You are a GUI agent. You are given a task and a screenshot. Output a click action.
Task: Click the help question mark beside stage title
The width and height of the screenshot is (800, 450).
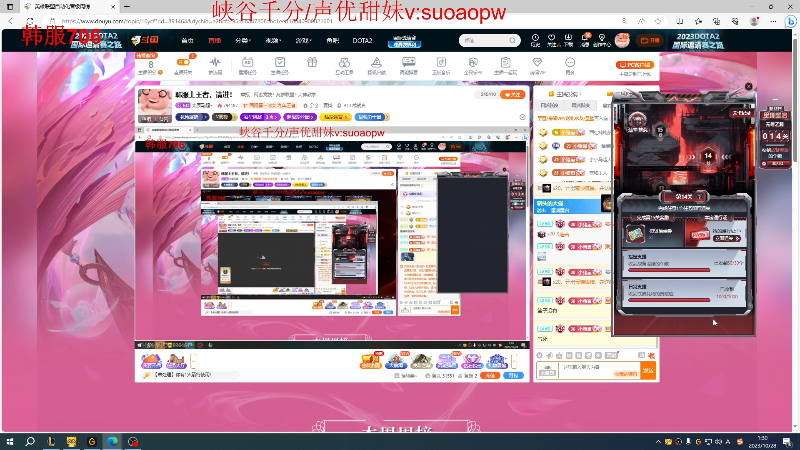pos(699,196)
